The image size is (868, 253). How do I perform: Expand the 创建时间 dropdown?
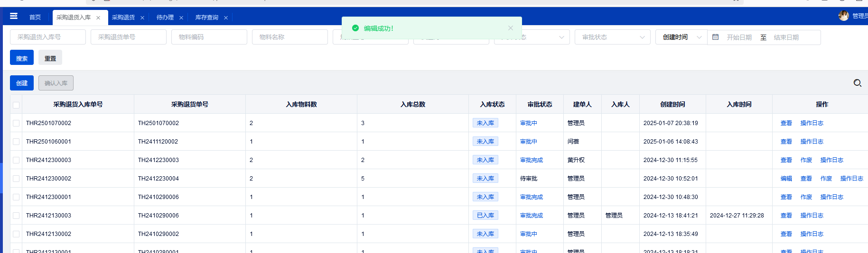click(x=681, y=37)
